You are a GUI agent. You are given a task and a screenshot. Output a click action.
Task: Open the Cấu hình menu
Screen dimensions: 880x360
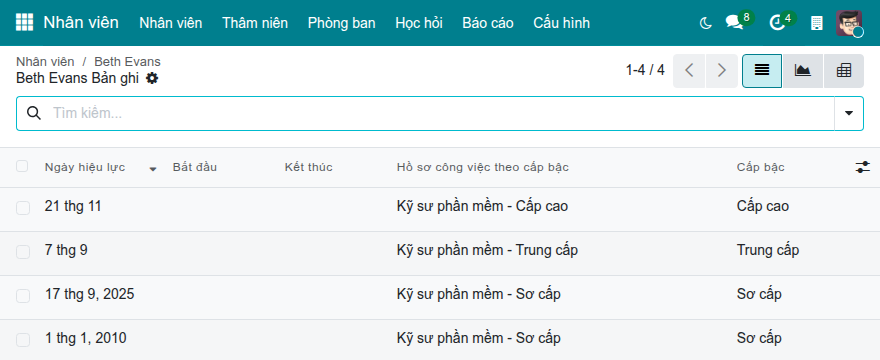click(561, 23)
